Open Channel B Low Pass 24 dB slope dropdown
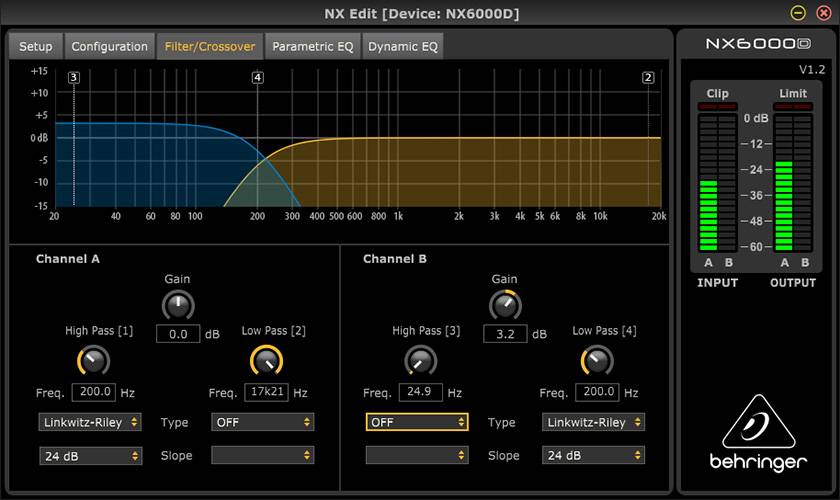Screen dimensions: 840x500 tap(594, 455)
